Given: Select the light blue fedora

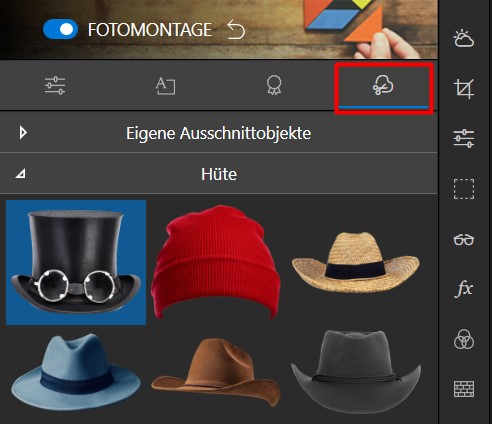Looking at the screenshot, I should tap(76, 372).
